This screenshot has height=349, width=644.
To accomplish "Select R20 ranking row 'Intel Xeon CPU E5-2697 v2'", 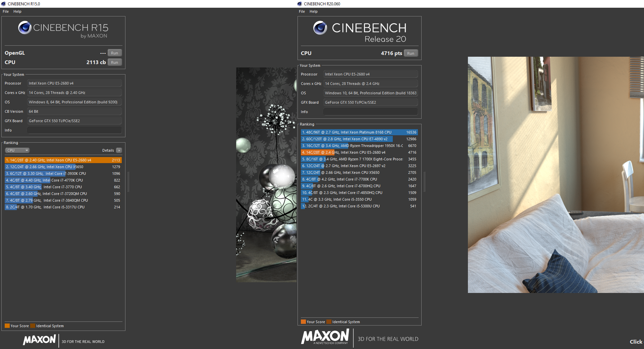I will (x=359, y=166).
